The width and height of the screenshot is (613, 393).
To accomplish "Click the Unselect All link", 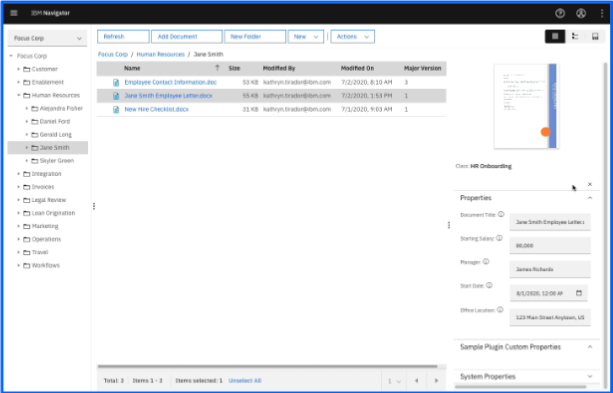I will (x=245, y=380).
